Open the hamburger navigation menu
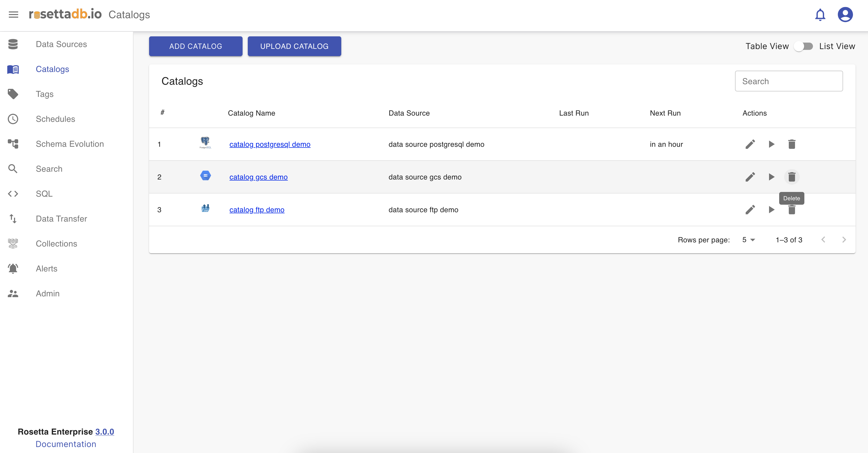The width and height of the screenshot is (868, 453). click(13, 15)
